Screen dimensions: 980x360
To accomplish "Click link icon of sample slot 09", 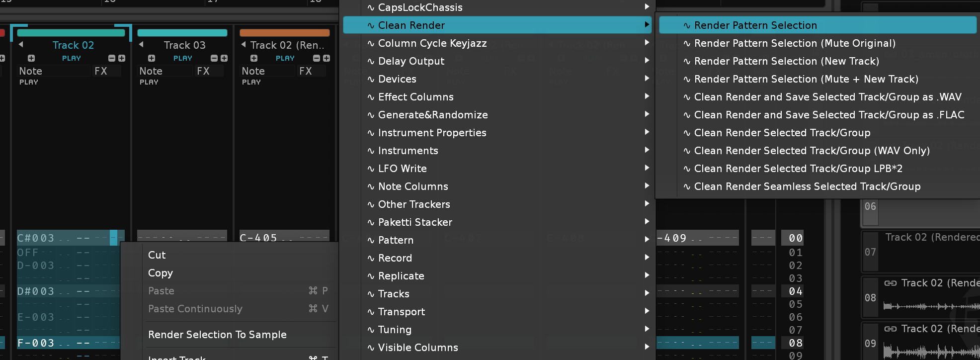I will coord(890,329).
